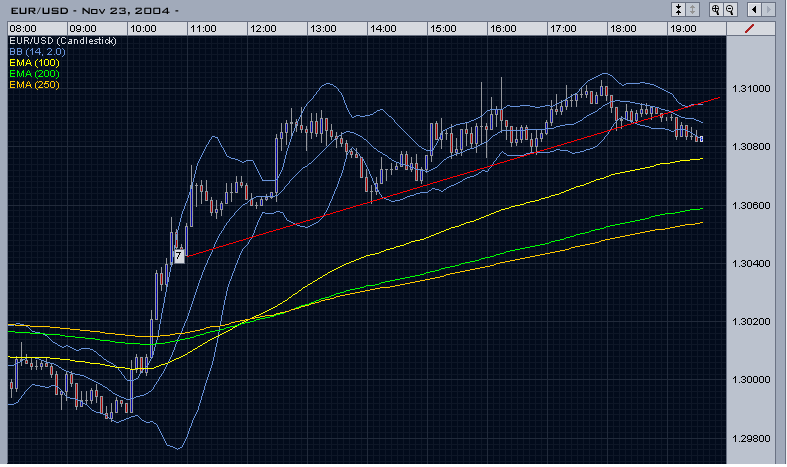Click the 1.31000 price label

point(751,89)
